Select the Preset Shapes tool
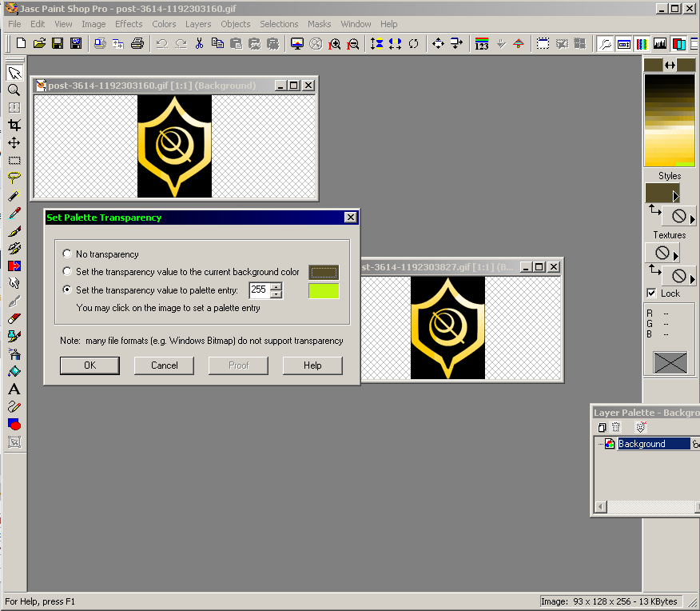This screenshot has height=611, width=700. click(14, 425)
